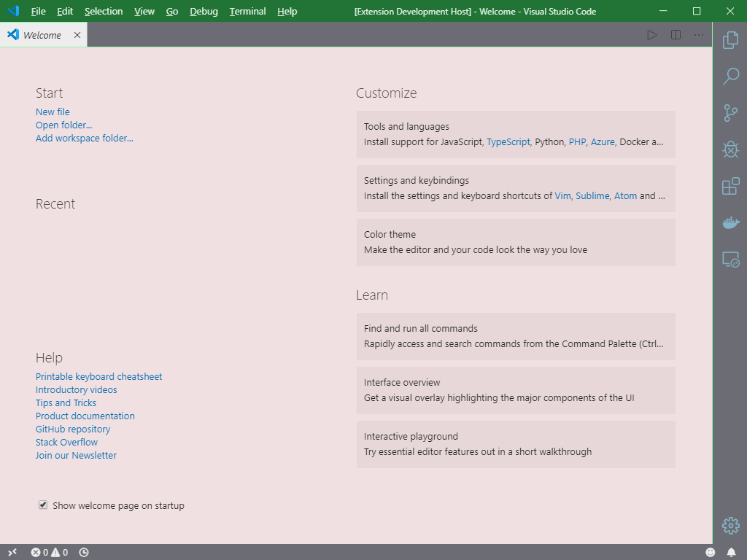Open the Source Control view icon

pyautogui.click(x=730, y=113)
